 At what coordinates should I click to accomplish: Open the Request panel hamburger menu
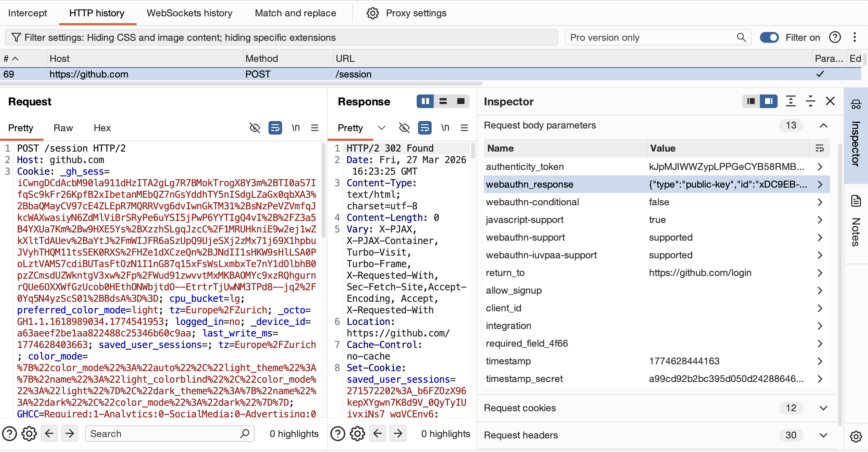click(x=315, y=128)
